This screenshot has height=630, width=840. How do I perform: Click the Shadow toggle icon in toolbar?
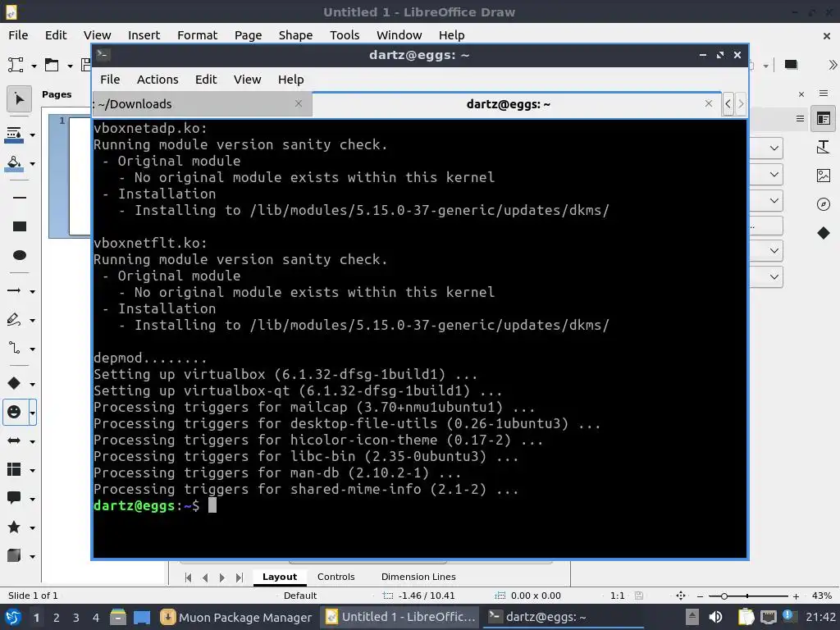coord(791,66)
